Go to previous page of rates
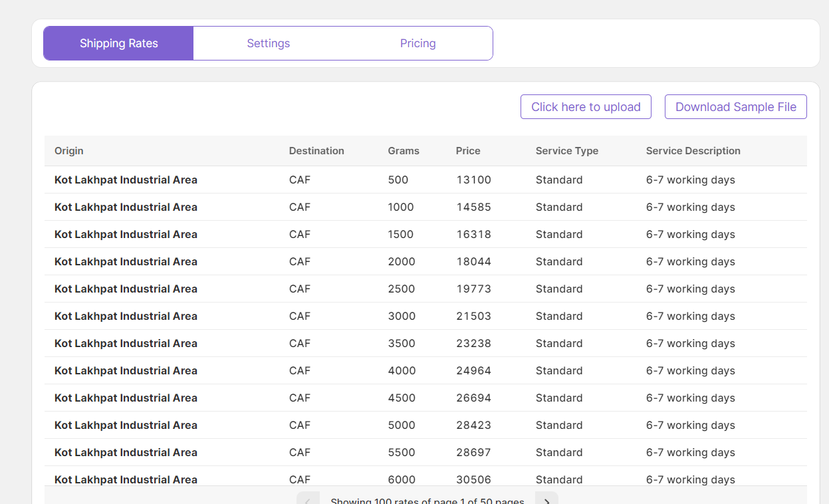The width and height of the screenshot is (829, 504). click(308, 499)
